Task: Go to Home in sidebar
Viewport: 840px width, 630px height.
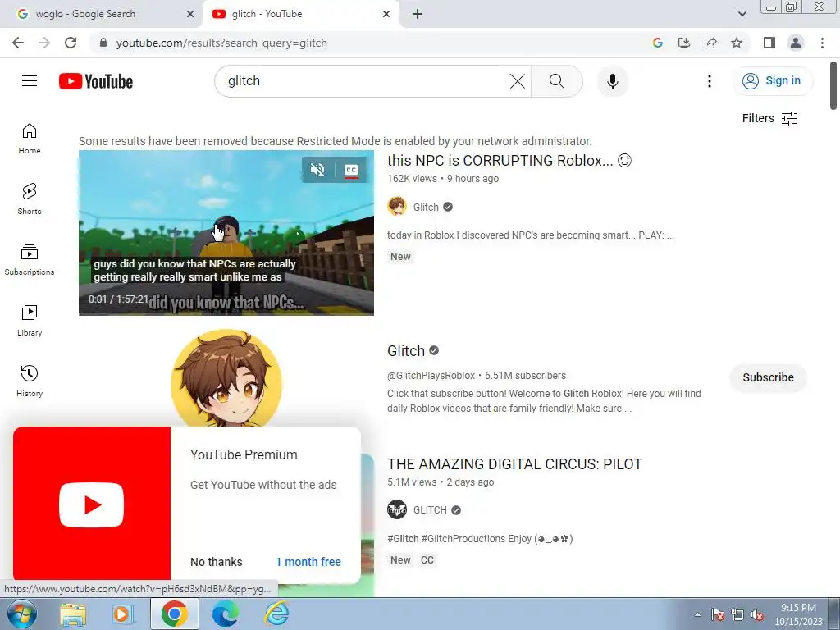Action: 30,139
